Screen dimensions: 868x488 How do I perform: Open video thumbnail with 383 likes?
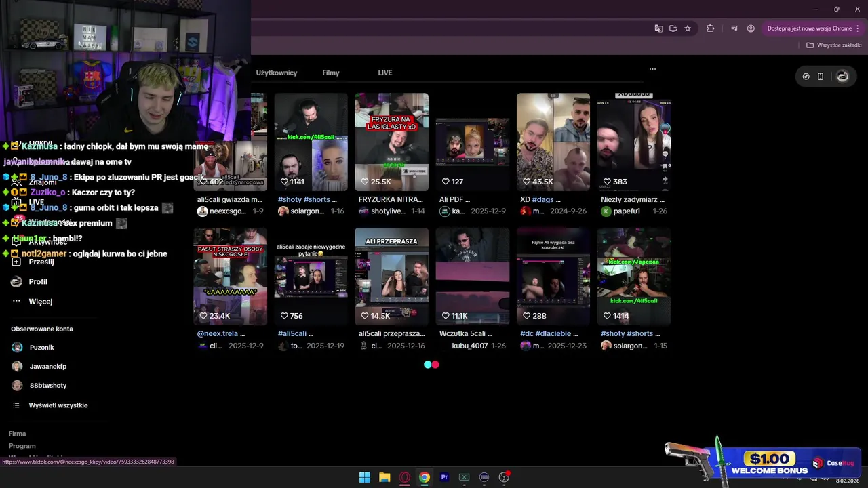point(633,142)
